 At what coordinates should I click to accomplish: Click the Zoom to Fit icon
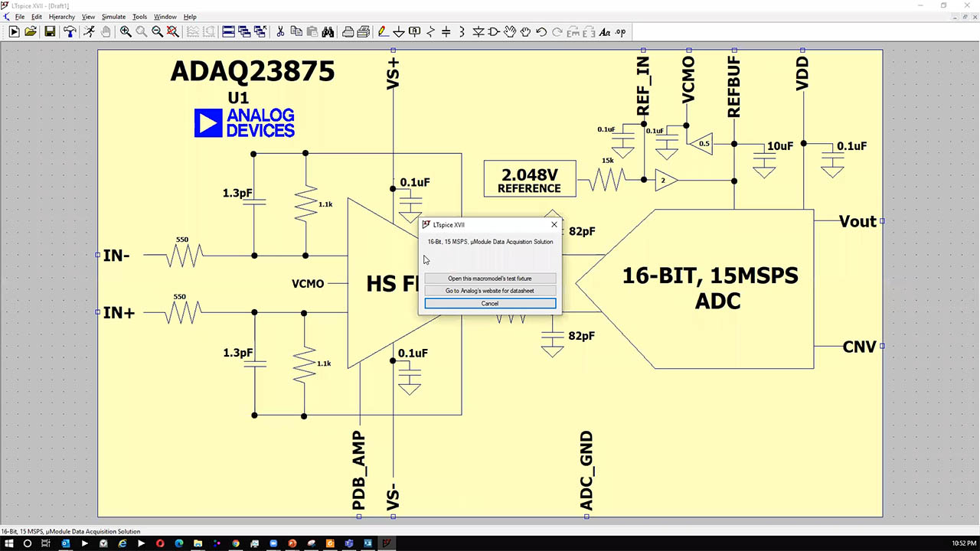173,31
